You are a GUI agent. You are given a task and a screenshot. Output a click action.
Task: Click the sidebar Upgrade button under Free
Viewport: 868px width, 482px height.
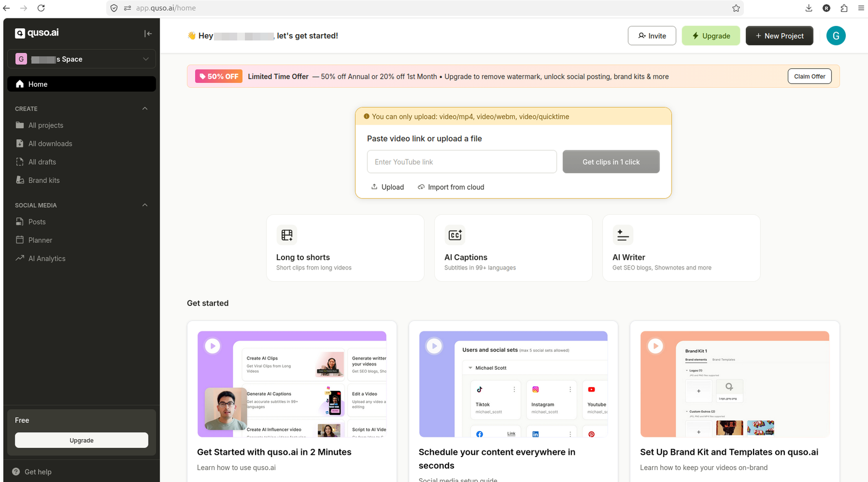tap(81, 440)
